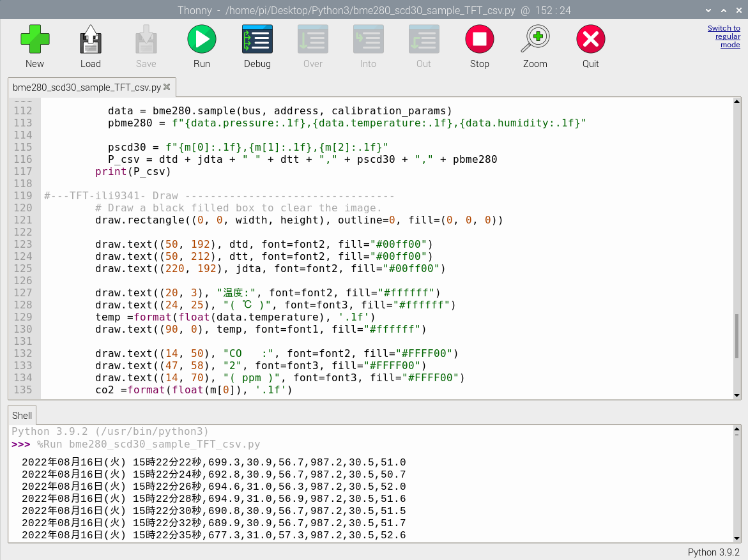Quit Thonny via the toolbar icon
Screen dimensions: 748x560
pos(590,39)
